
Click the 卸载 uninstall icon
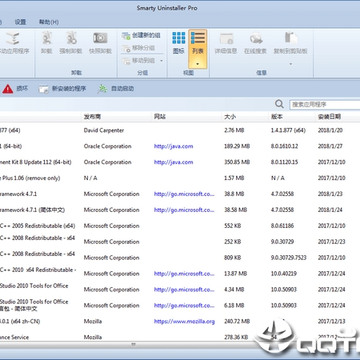(46, 38)
